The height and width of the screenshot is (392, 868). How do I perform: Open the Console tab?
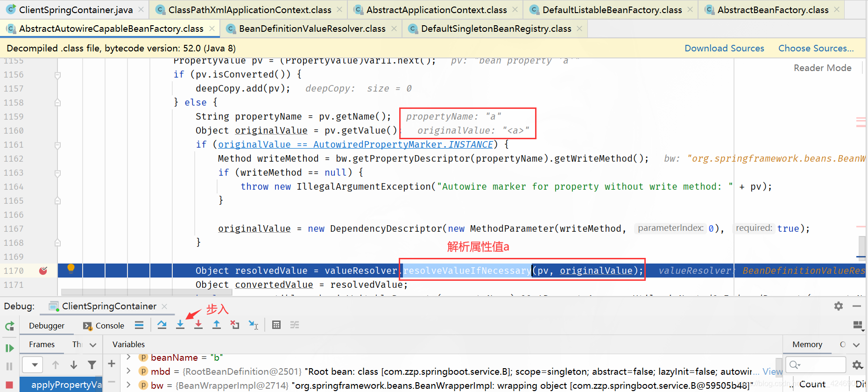point(104,326)
